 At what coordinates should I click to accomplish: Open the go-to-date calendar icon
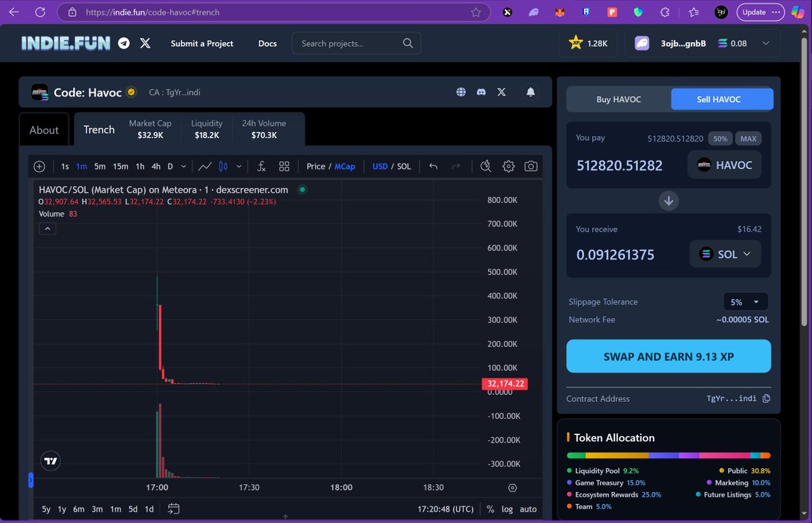coord(173,509)
